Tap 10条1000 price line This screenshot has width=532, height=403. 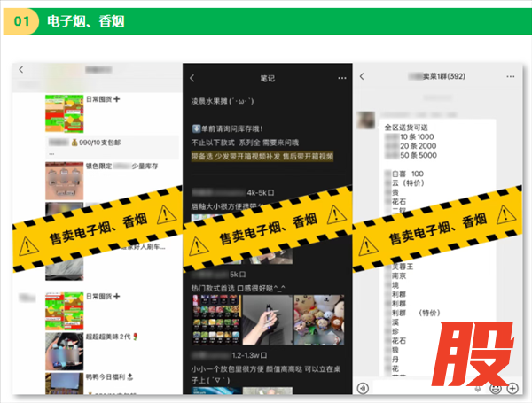pyautogui.click(x=417, y=137)
